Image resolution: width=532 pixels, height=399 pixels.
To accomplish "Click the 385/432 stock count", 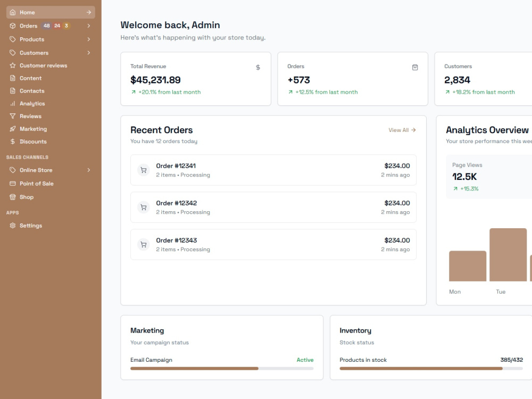I will (x=512, y=360).
